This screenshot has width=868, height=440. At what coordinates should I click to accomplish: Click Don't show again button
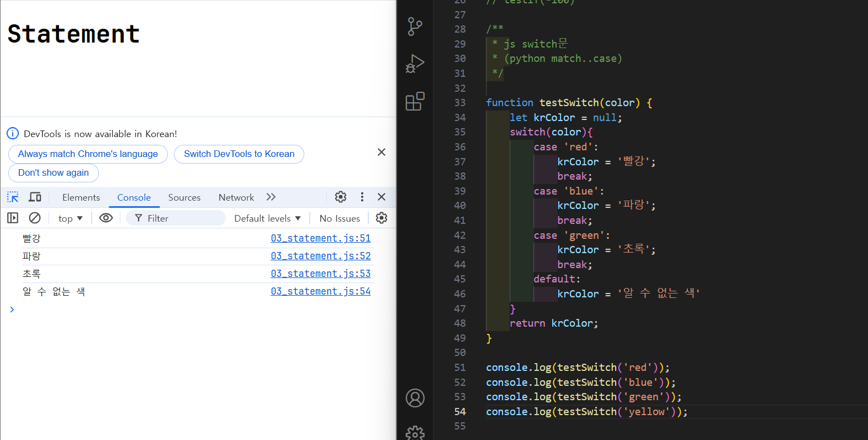tap(54, 173)
